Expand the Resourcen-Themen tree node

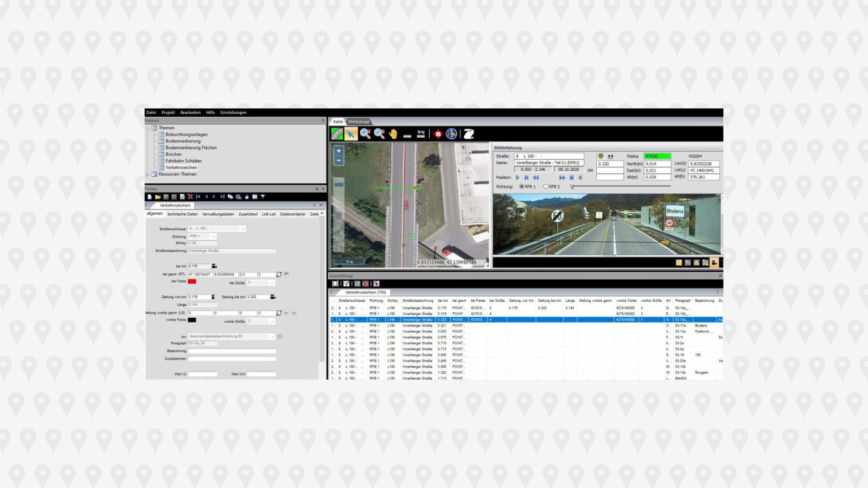click(x=148, y=175)
